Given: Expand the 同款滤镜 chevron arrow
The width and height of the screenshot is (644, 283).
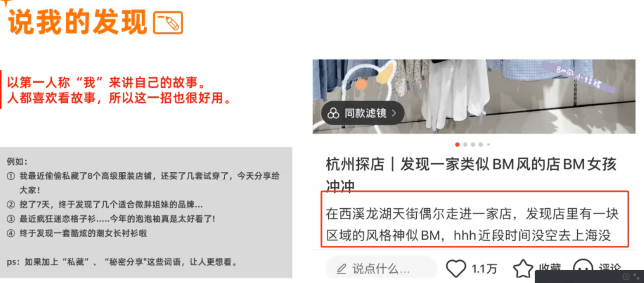Looking at the screenshot, I should pyautogui.click(x=394, y=113).
